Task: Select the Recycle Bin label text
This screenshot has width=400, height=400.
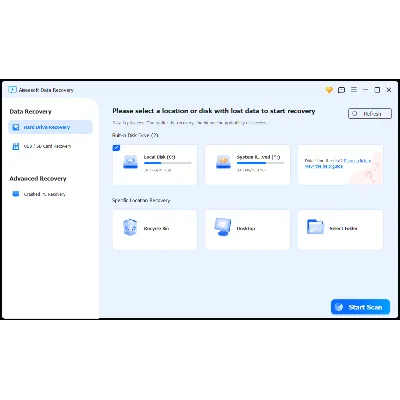Action: coord(156,229)
